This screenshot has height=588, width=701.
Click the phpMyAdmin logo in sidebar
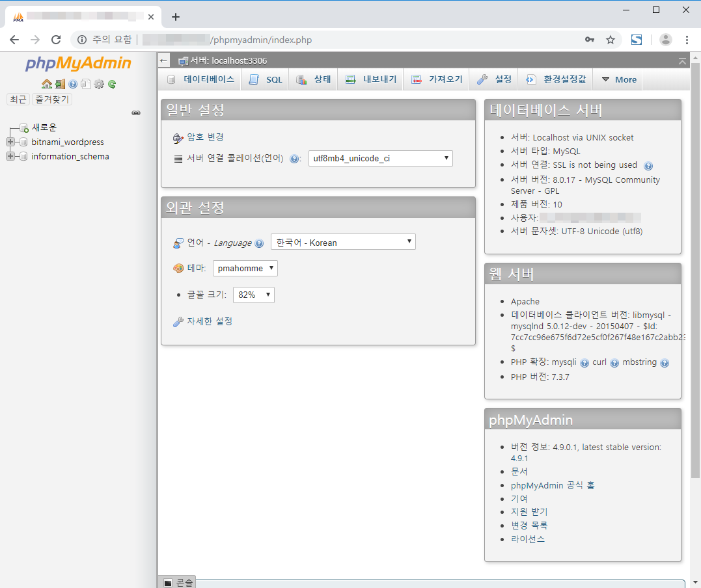[x=78, y=64]
